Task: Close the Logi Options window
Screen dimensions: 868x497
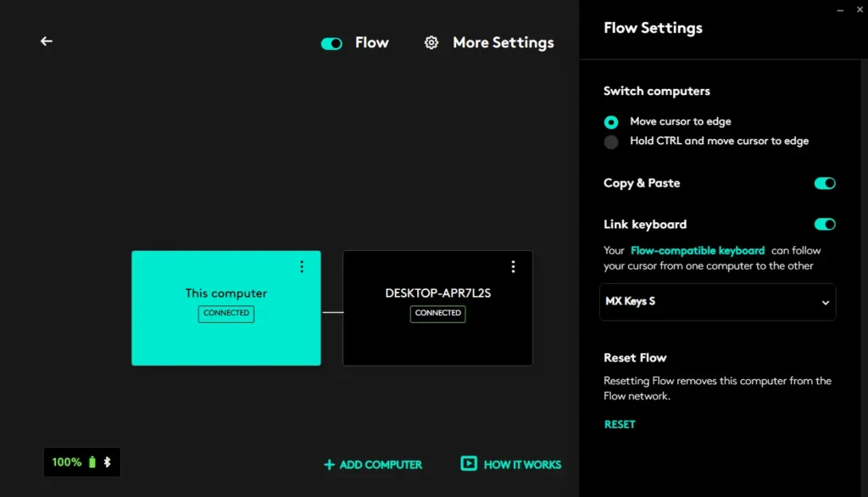Action: tap(860, 9)
